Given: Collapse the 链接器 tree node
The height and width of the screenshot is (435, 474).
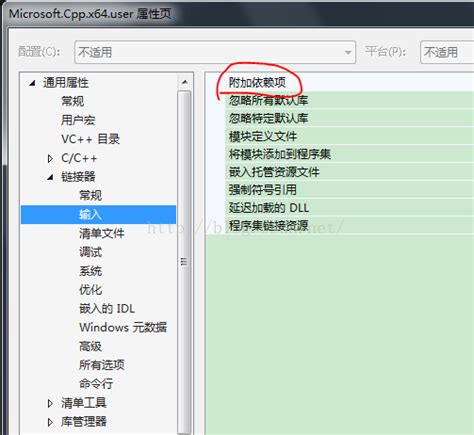Looking at the screenshot, I should (50, 177).
